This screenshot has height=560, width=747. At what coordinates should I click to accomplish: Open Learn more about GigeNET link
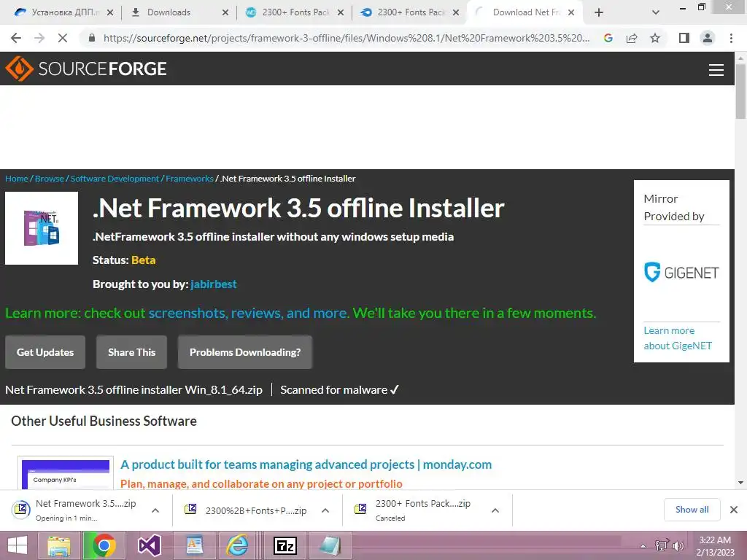(x=678, y=338)
